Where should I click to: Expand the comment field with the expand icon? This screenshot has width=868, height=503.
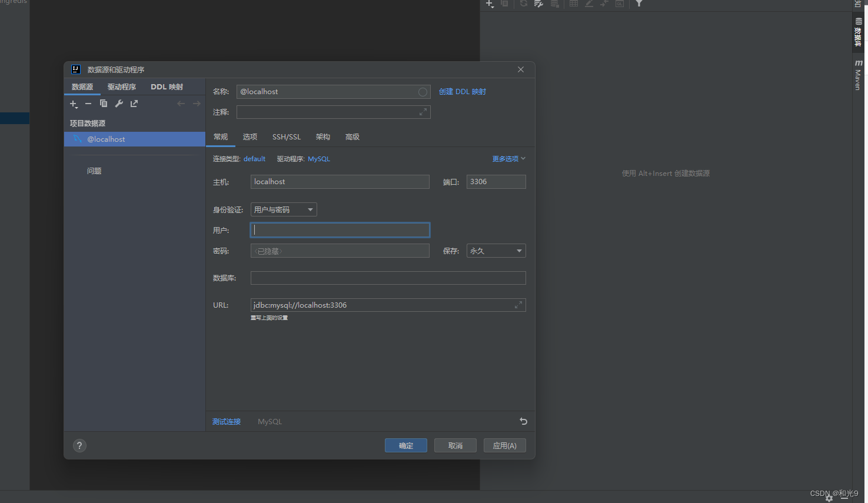tap(423, 112)
